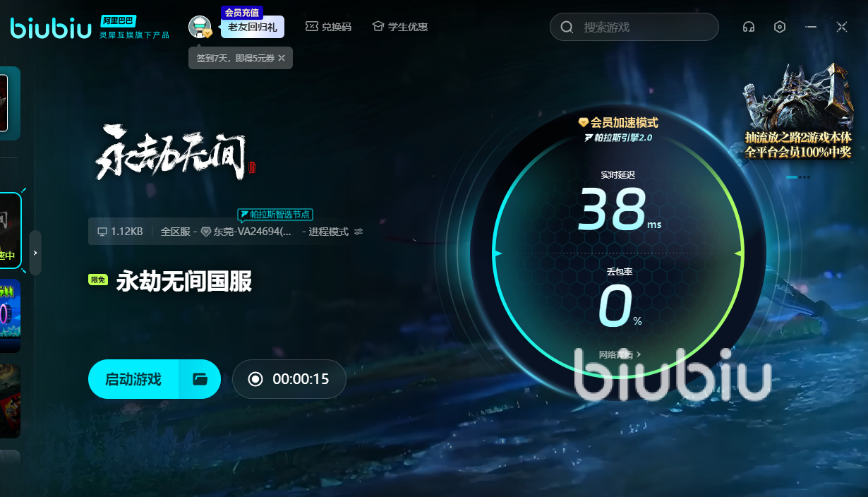Click the search magnifier icon
The image size is (868, 497).
tap(567, 27)
